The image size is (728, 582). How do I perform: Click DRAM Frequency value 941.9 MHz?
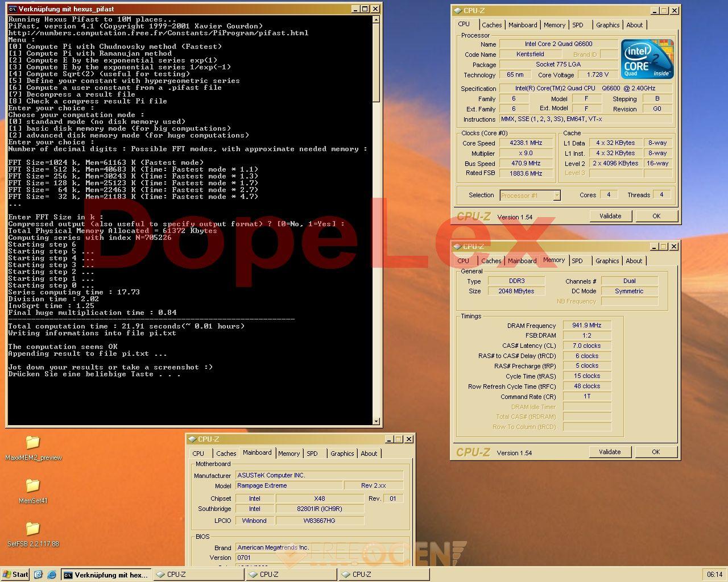click(x=587, y=326)
